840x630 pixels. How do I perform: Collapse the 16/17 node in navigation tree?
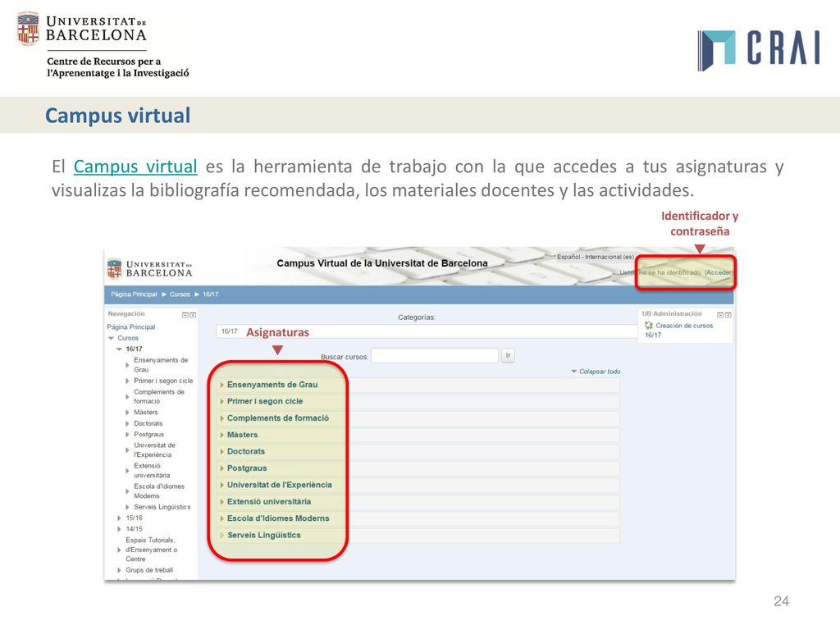pyautogui.click(x=120, y=349)
